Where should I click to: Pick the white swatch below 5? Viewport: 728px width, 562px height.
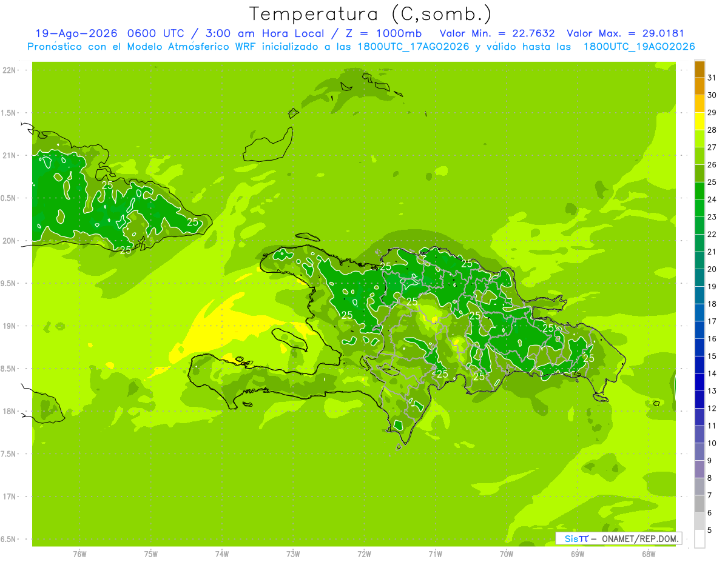(x=699, y=539)
